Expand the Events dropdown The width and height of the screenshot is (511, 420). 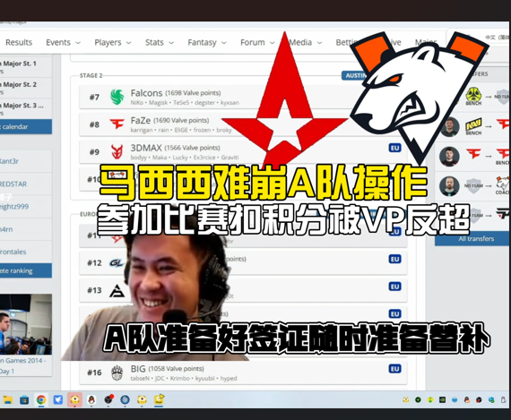coord(63,42)
